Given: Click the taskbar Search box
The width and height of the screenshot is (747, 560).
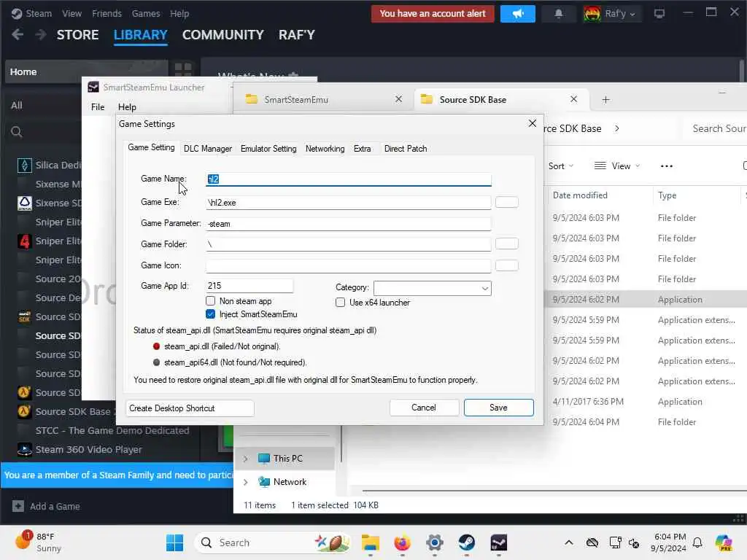Looking at the screenshot, I should point(274,542).
